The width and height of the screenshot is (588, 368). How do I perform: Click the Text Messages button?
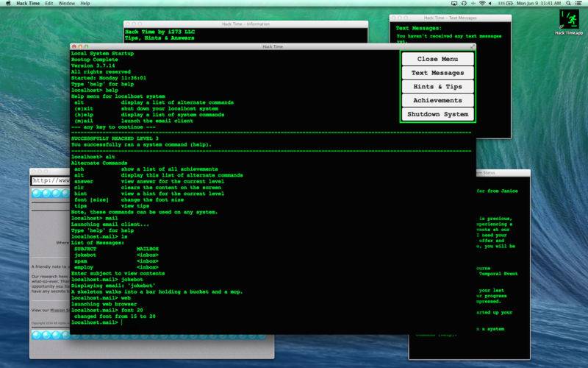pyautogui.click(x=437, y=73)
